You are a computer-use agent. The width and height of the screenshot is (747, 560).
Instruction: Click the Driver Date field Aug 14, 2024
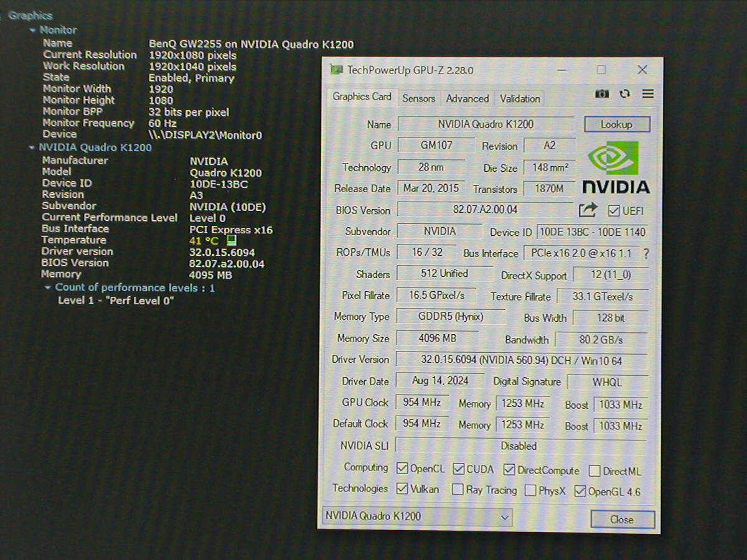coord(441,380)
